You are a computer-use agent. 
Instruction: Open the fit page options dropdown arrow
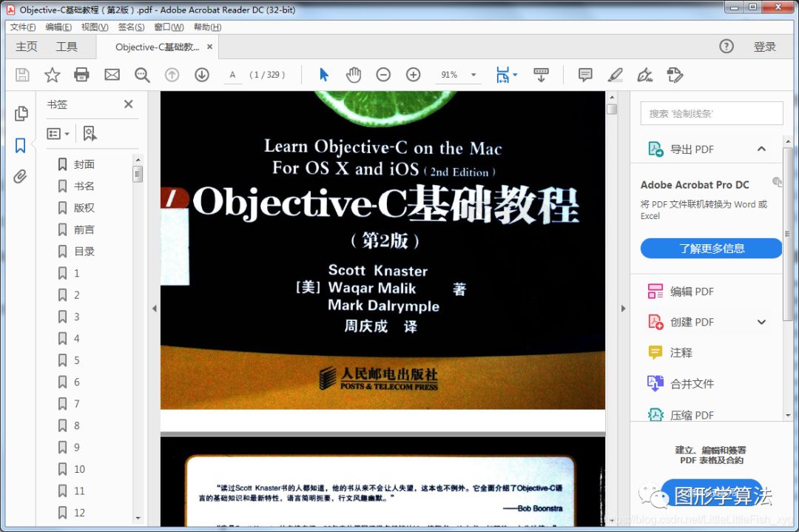click(515, 75)
